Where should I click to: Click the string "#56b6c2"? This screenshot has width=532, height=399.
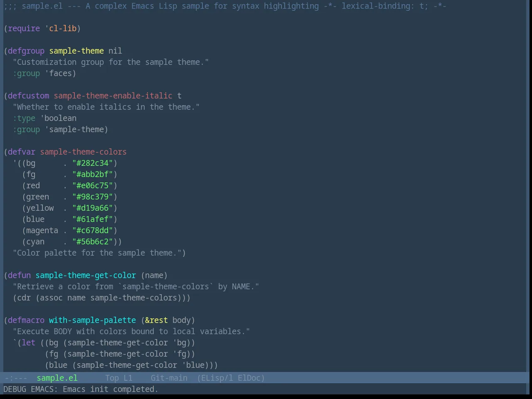click(x=92, y=241)
